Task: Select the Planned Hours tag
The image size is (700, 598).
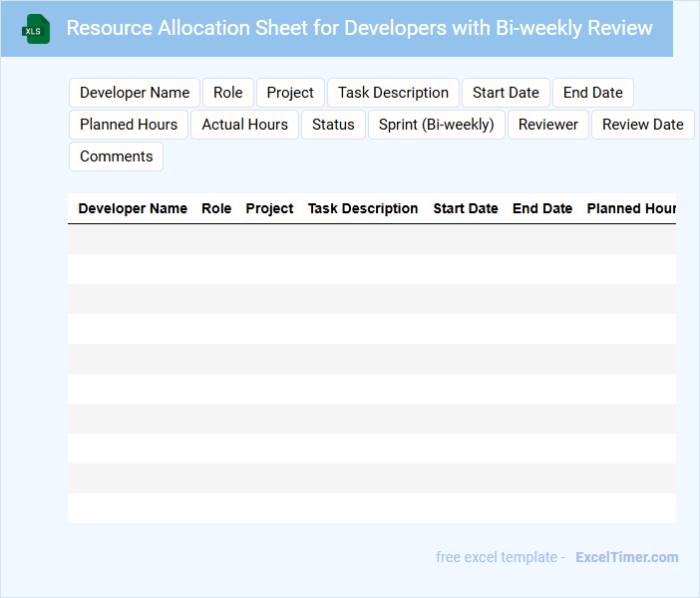Action: (129, 125)
